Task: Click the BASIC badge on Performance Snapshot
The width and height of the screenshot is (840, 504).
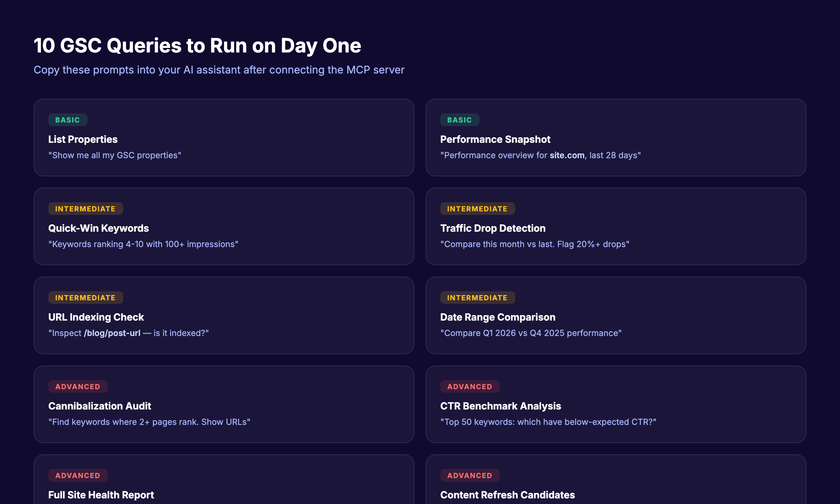Action: (459, 120)
